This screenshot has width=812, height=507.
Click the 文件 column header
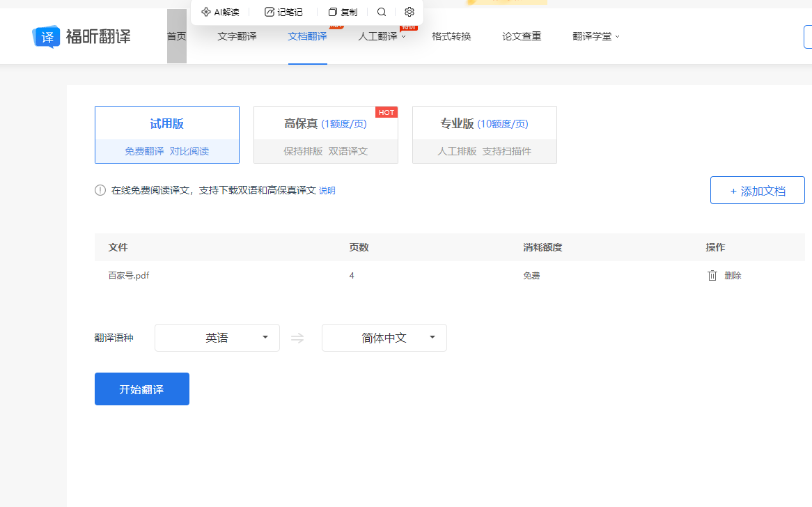click(x=118, y=247)
